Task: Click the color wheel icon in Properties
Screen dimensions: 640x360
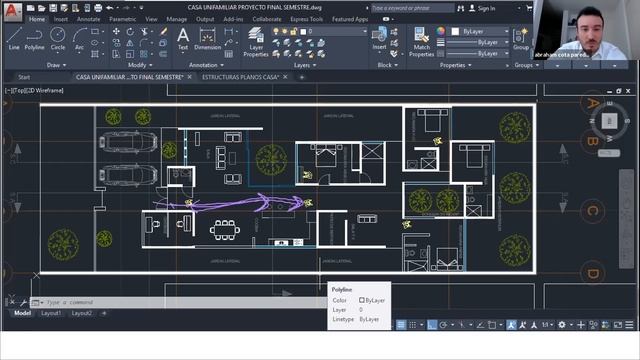Action: point(440,31)
